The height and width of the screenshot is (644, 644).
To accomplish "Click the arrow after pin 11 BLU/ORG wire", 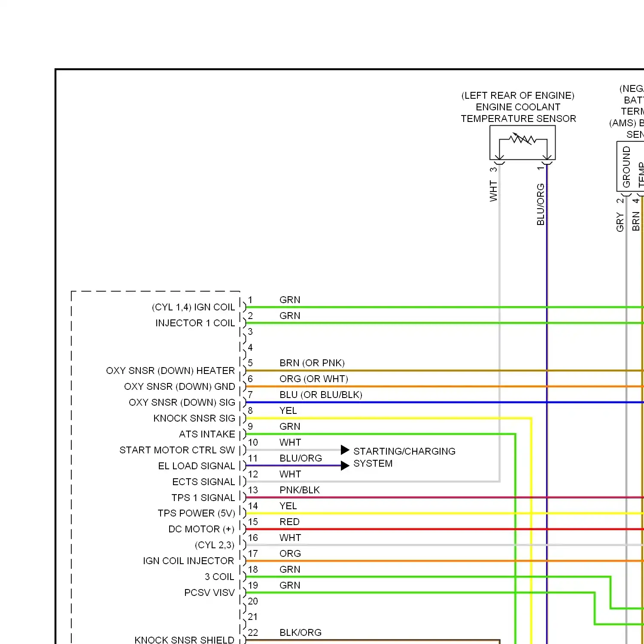I will click(345, 466).
